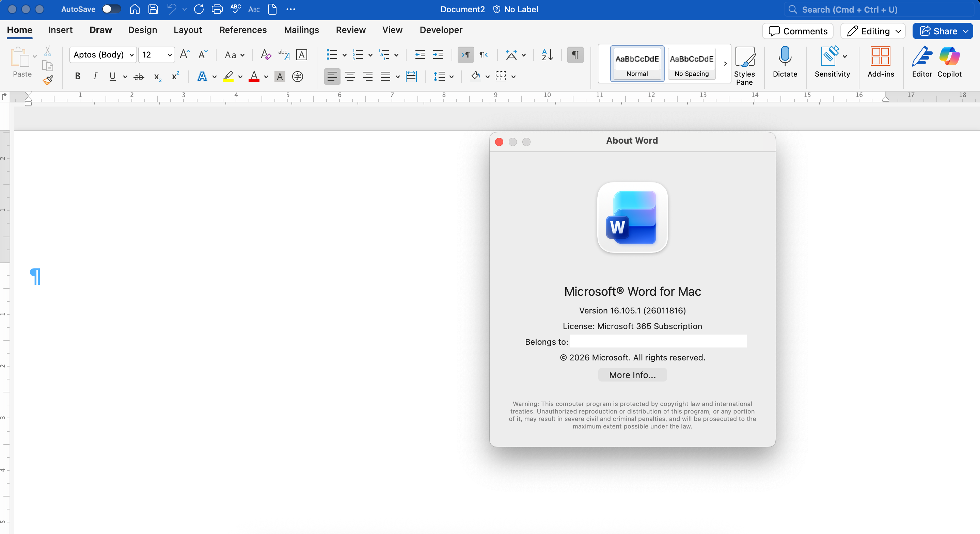Viewport: 980px width, 534px height.
Task: Pick a font color from the red swatch
Action: coord(254,77)
